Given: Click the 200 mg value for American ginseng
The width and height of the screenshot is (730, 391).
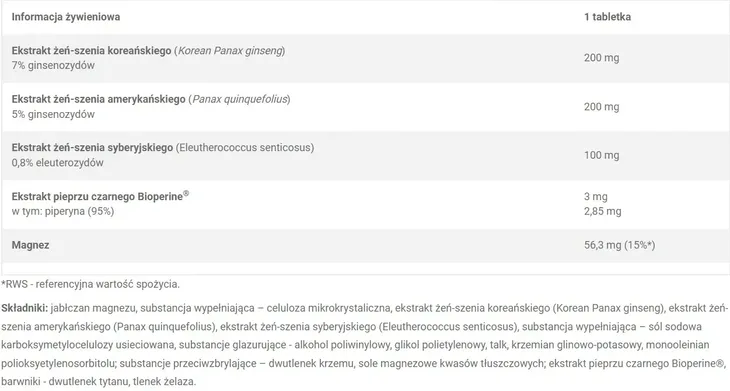Looking at the screenshot, I should 602,107.
